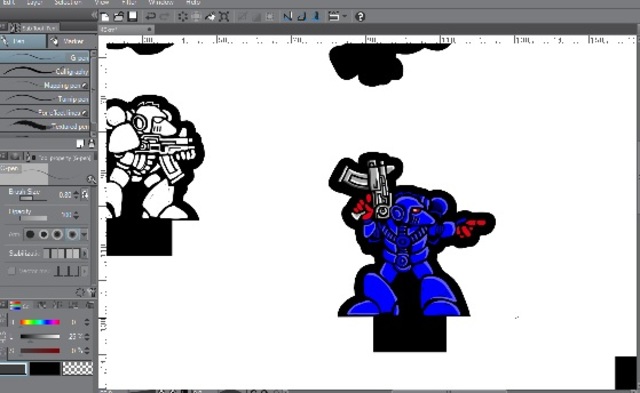Select the 'For effect line' pen sub tool
Screen dimensions: 640x393
[44, 112]
